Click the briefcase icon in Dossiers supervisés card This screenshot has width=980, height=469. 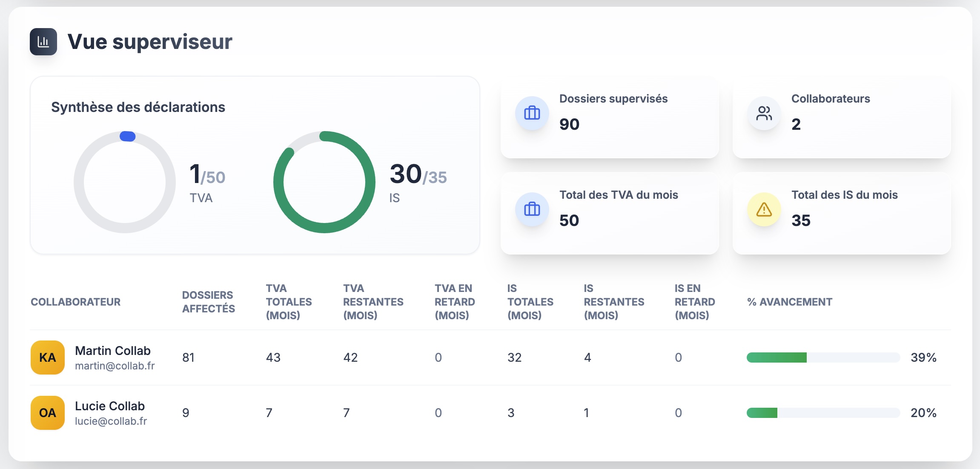point(532,113)
